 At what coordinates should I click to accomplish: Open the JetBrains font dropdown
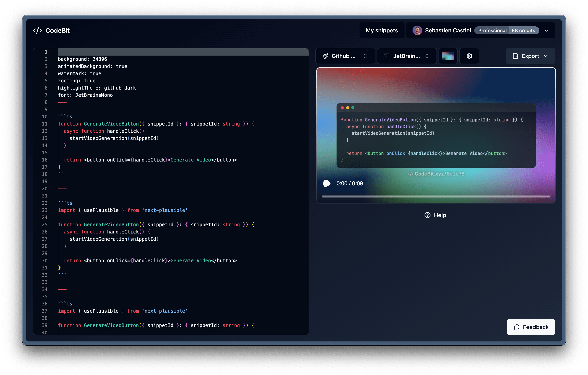pyautogui.click(x=407, y=56)
